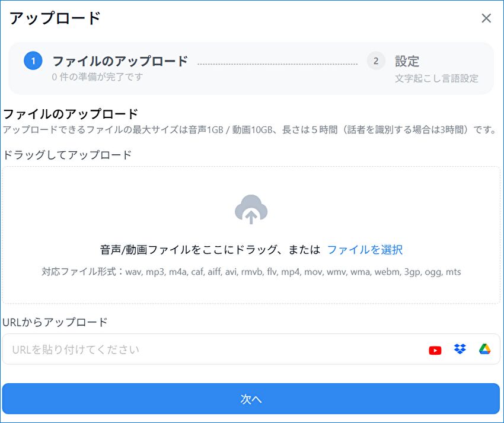
Task: Click the 音声/動画ファイルをここにドラッグ drop text
Action: point(210,250)
